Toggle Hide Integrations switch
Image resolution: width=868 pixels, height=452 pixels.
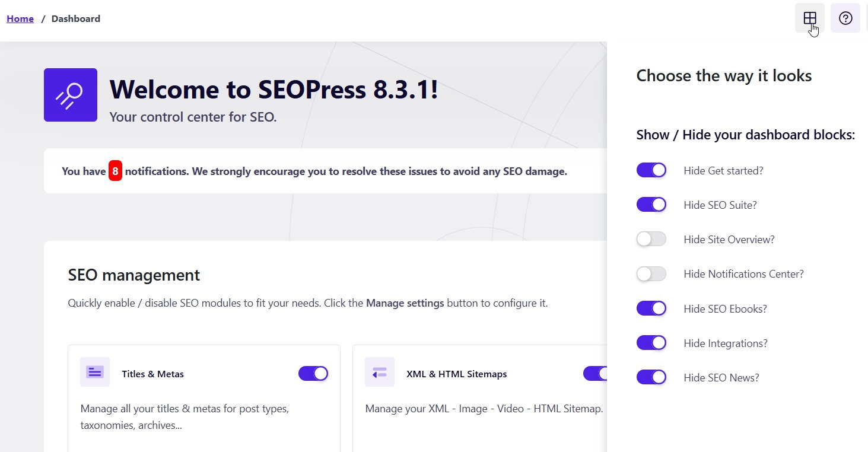pyautogui.click(x=651, y=343)
